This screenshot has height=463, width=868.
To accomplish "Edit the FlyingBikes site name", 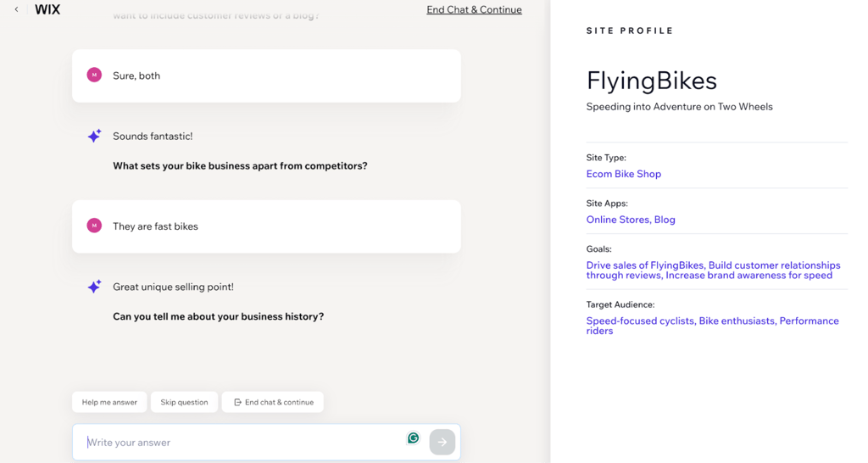I will (652, 81).
